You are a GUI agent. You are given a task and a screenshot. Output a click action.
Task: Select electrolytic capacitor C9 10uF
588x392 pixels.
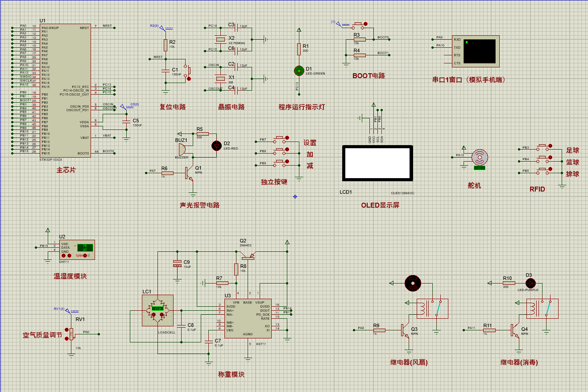(178, 264)
